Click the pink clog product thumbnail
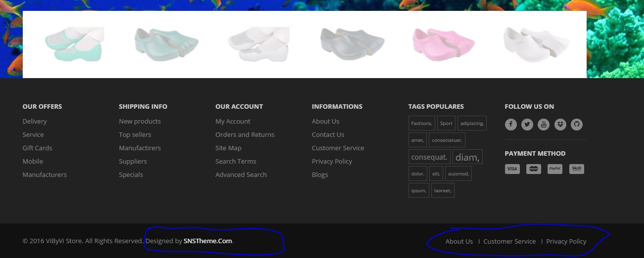 click(443, 44)
